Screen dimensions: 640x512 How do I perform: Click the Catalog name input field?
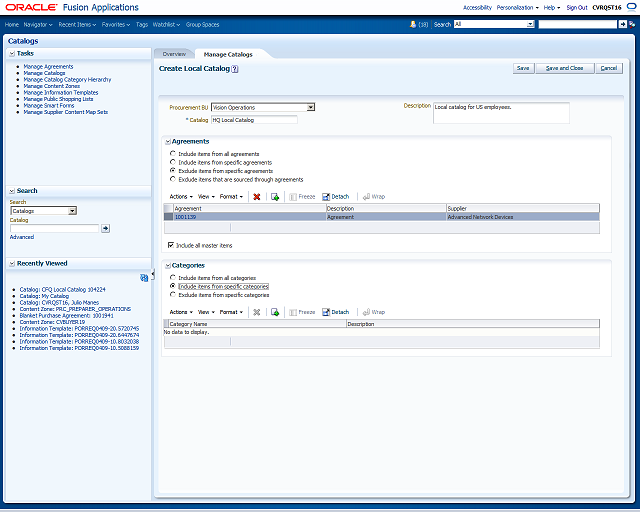(254, 120)
